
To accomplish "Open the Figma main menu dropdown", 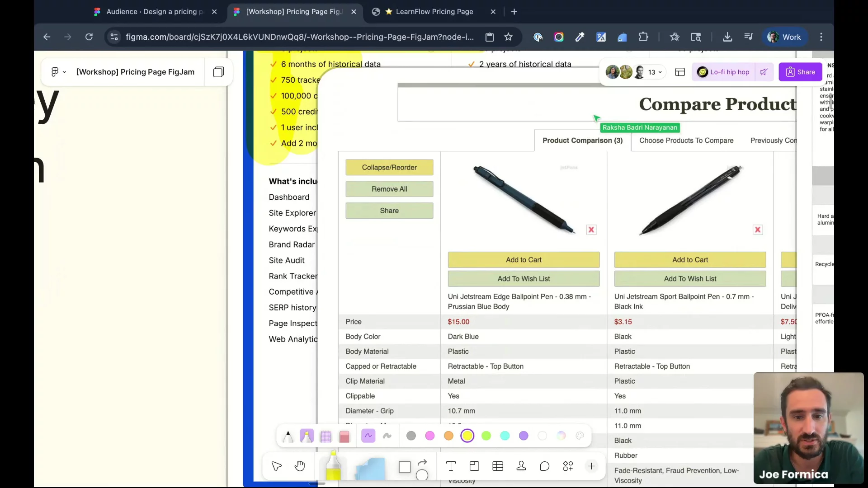I will pyautogui.click(x=58, y=72).
